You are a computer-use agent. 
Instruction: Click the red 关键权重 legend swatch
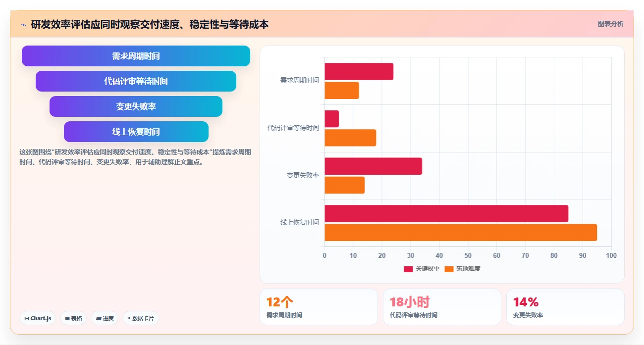click(408, 269)
